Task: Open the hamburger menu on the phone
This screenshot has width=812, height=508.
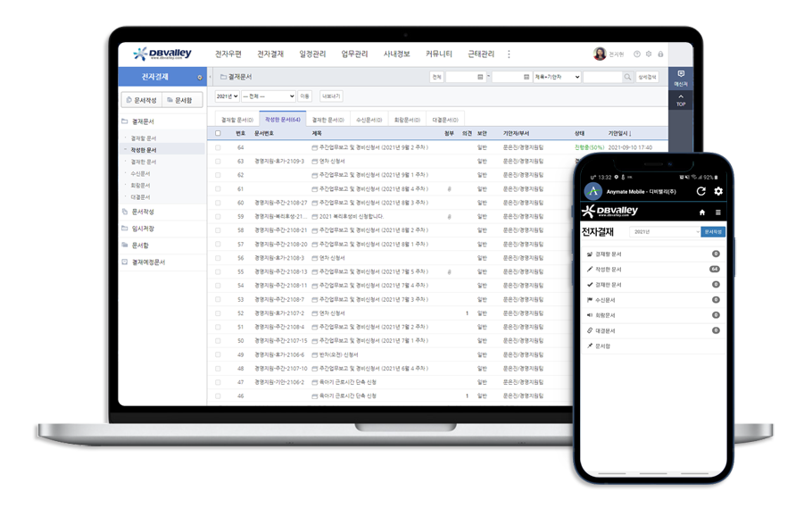Action: (x=717, y=212)
